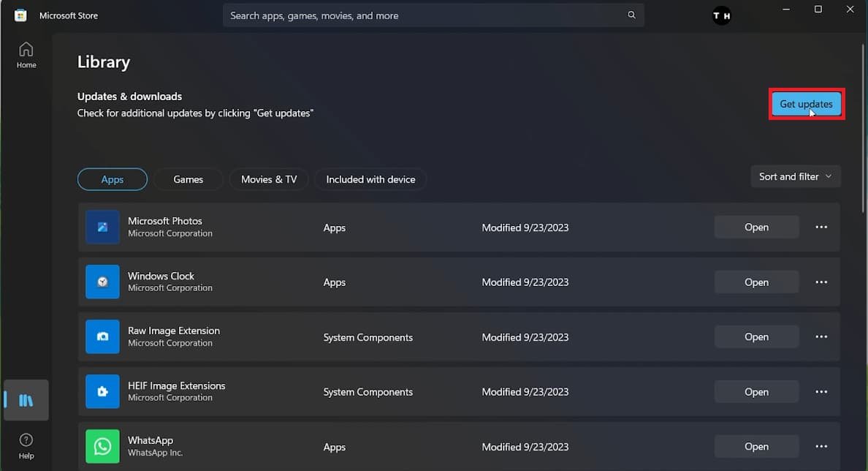This screenshot has width=868, height=471.
Task: Open the TH user profile avatar
Action: click(721, 15)
